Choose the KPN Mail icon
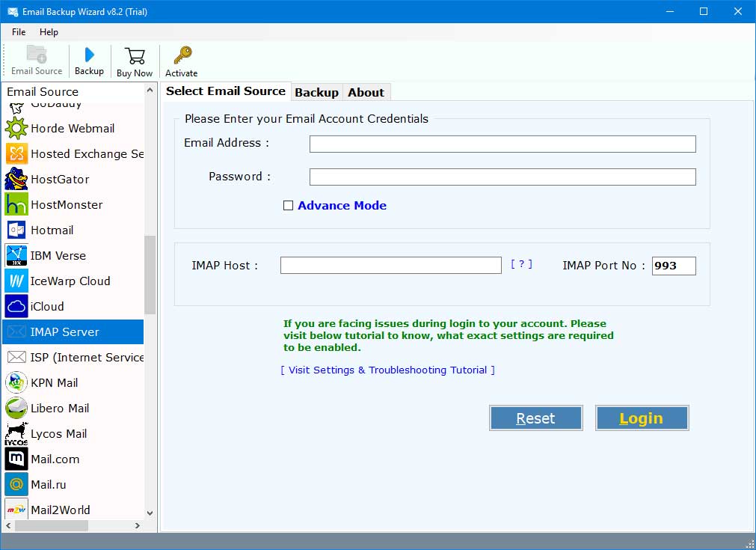This screenshot has width=756, height=550. (16, 382)
